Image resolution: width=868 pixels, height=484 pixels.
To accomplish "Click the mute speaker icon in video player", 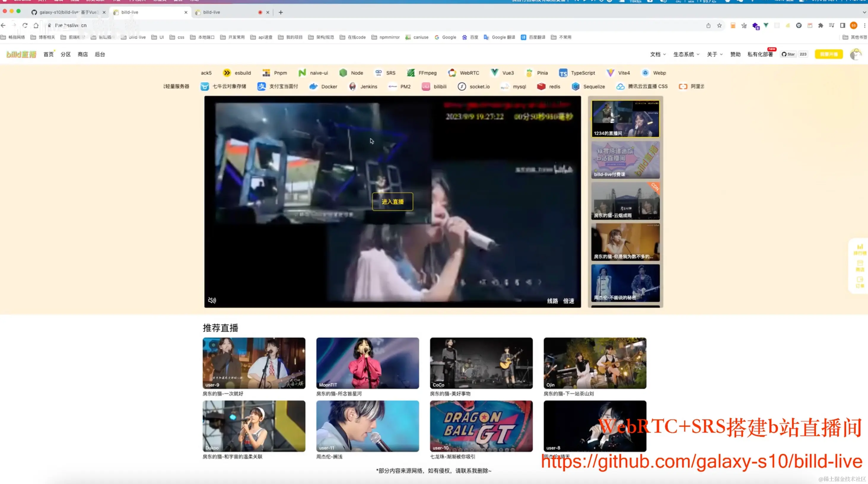I will [212, 300].
